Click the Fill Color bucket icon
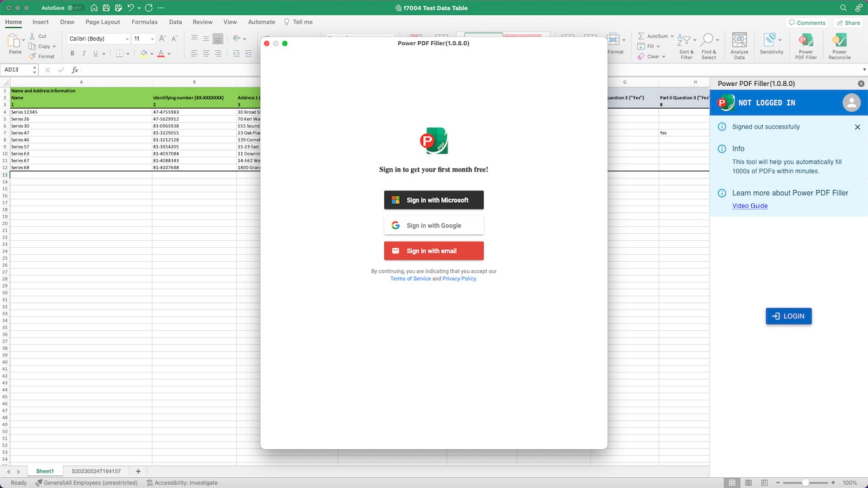868x488 pixels. pyautogui.click(x=144, y=54)
